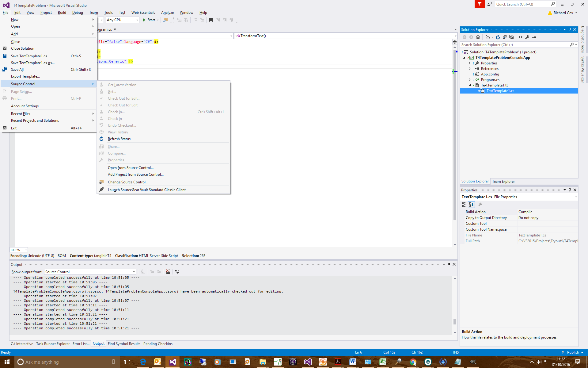588x368 pixels.
Task: Click Home icon in Solution Explorer toolbar
Action: [478, 37]
